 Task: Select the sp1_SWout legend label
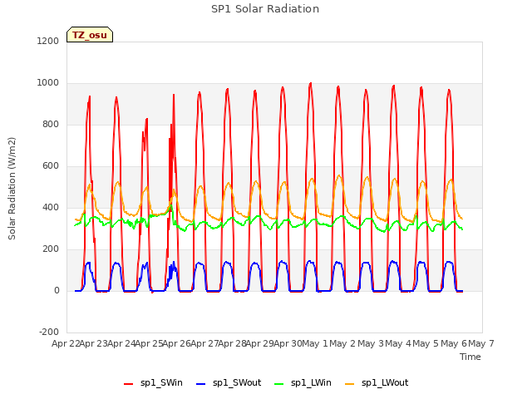pos(237,382)
